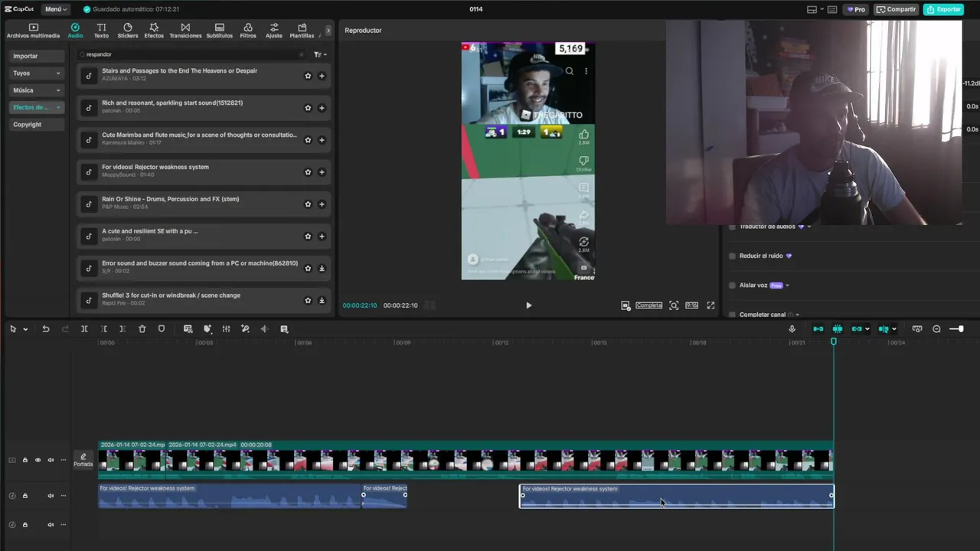The width and height of the screenshot is (980, 551).
Task: Open the Stickers panel
Action: (x=128, y=31)
